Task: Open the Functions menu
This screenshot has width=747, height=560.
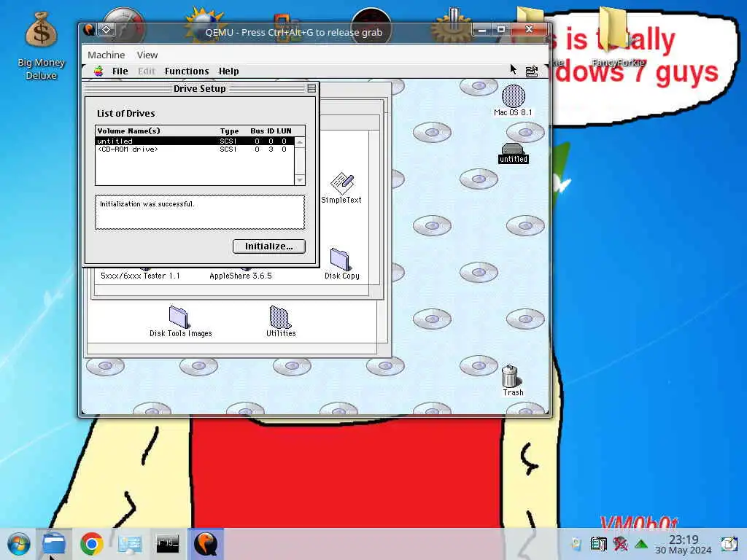Action: coord(187,71)
